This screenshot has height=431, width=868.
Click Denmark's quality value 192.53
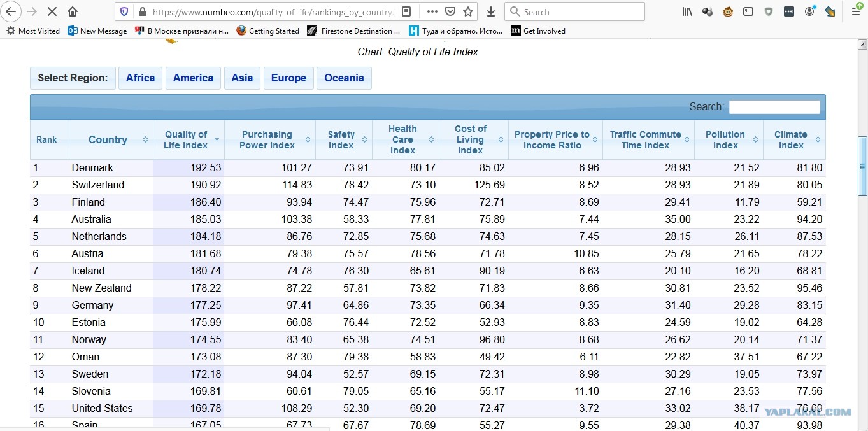(x=206, y=167)
